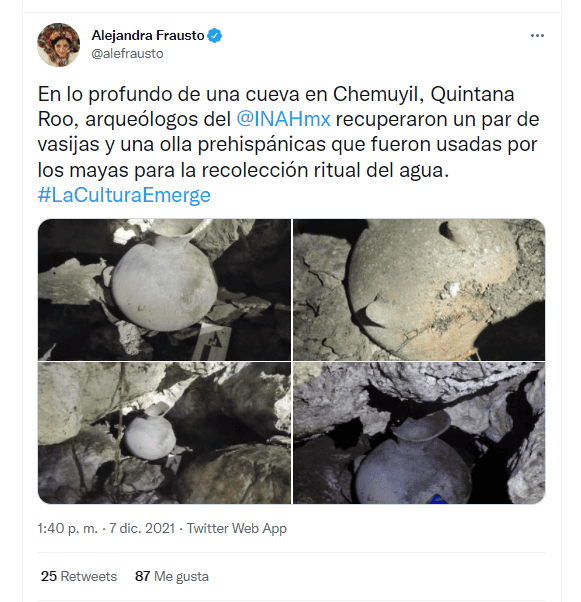This screenshot has width=581, height=602.
Task: View bottom-left photo of vessel among rocks
Action: (x=164, y=433)
